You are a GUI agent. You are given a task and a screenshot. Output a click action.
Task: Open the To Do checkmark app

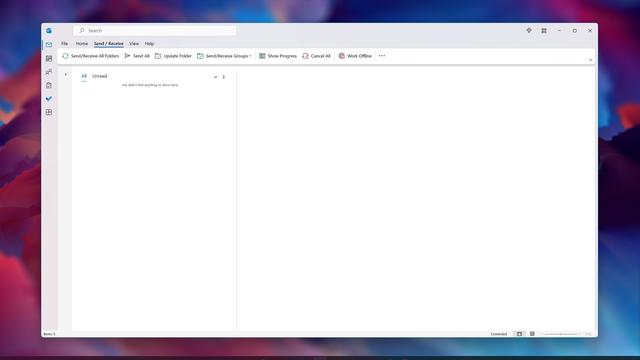click(x=49, y=99)
